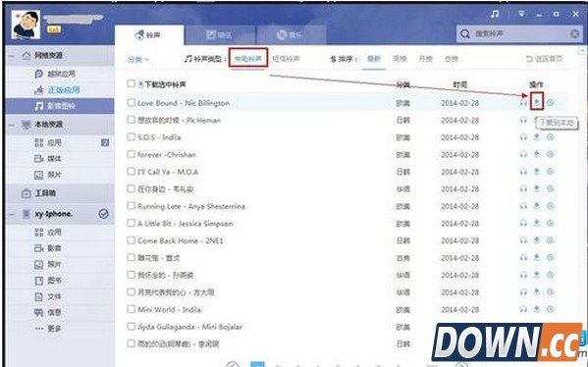The height and width of the screenshot is (367, 588).
Task: Select checkbox for forever - Chrishan
Action: tap(131, 154)
